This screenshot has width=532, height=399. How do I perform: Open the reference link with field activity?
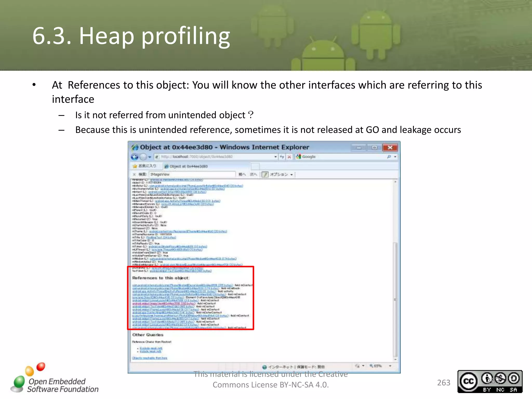pyautogui.click(x=174, y=291)
